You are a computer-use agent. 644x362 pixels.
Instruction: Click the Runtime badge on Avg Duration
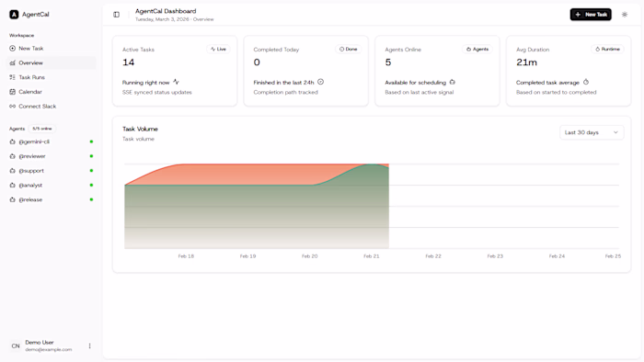click(x=607, y=50)
